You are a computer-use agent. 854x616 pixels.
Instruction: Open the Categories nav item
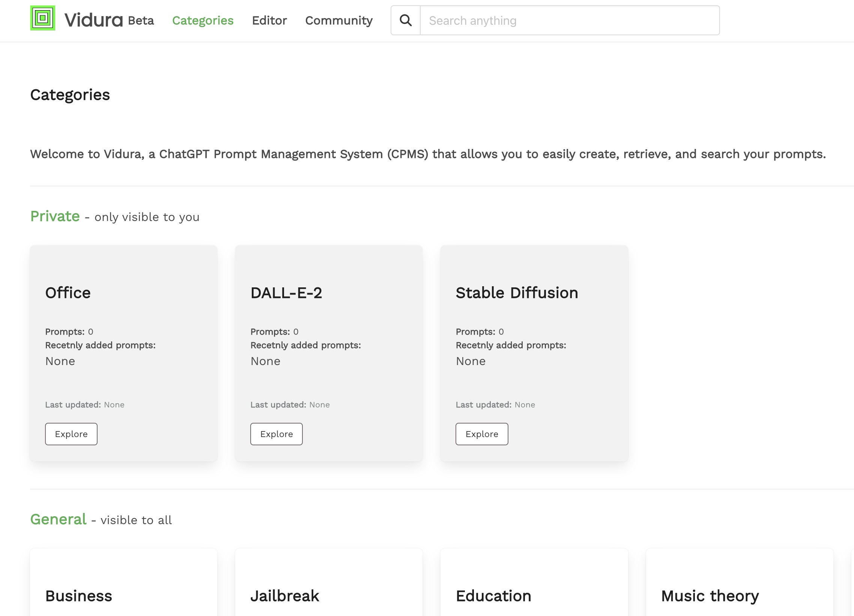203,20
